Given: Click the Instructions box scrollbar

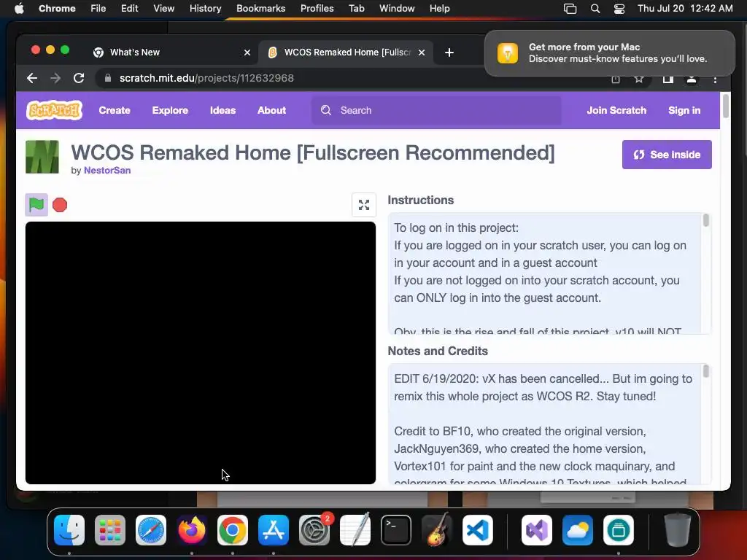Looking at the screenshot, I should (705, 220).
